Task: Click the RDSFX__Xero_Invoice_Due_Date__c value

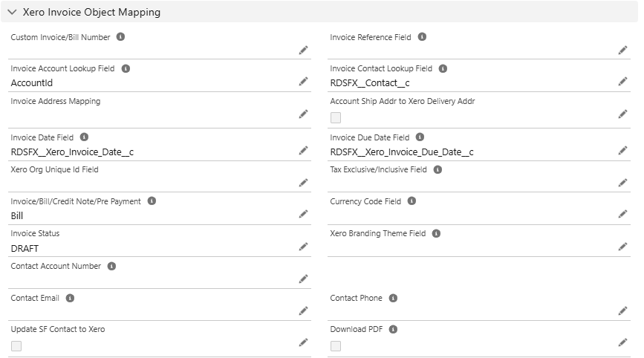Action: click(x=402, y=152)
